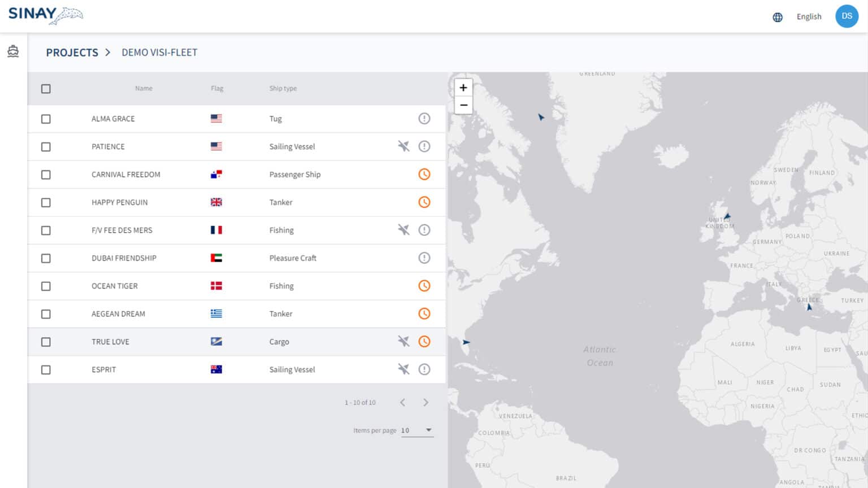Image resolution: width=868 pixels, height=488 pixels.
Task: Click the French flag for F/V FEE DES MERS
Action: (x=216, y=230)
